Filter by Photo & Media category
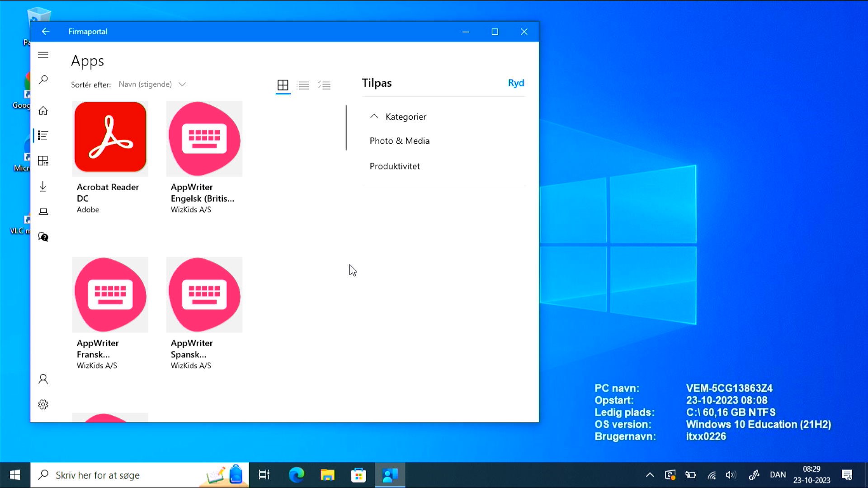868x488 pixels. (x=399, y=141)
